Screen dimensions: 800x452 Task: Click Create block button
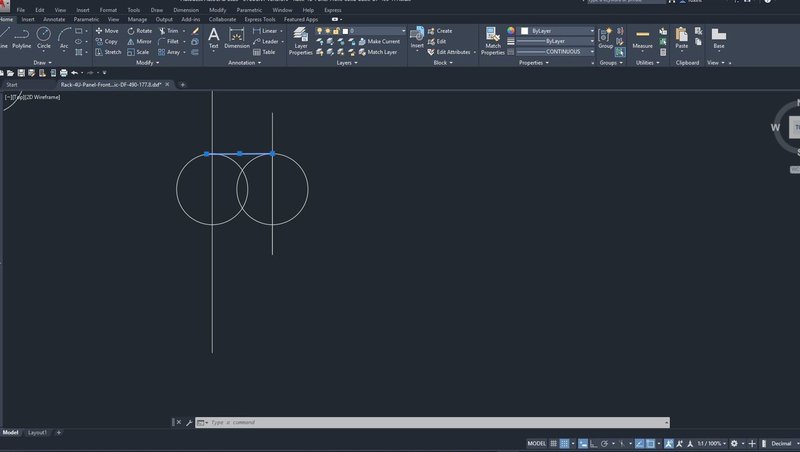[440, 31]
